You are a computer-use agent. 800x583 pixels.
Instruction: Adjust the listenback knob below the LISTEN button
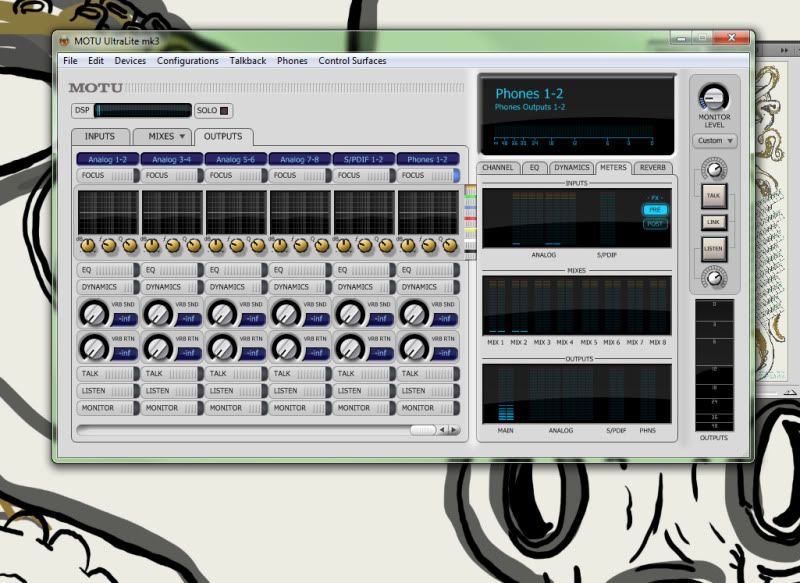[x=714, y=278]
